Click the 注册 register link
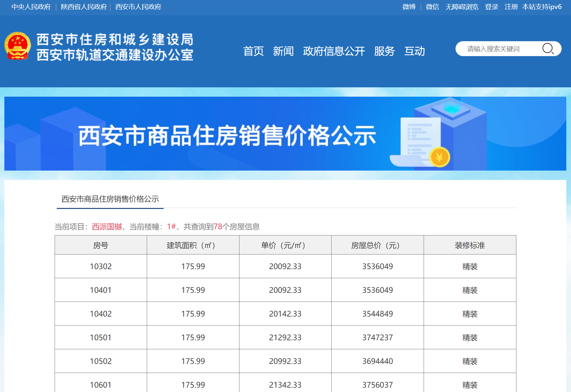 511,7
